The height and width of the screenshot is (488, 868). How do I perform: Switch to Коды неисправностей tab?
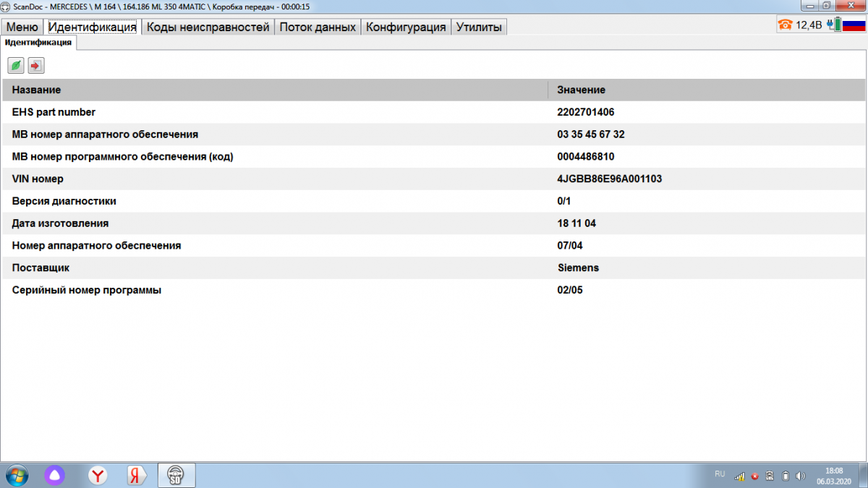(x=208, y=27)
